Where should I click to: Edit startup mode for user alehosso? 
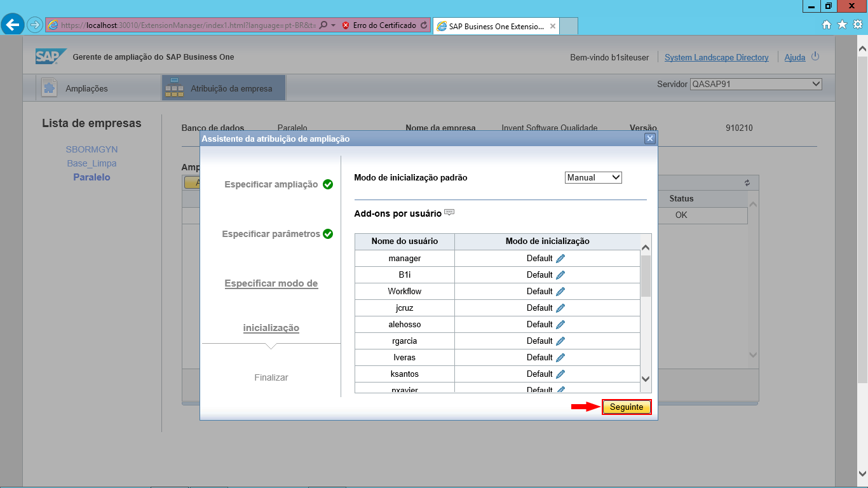tap(560, 325)
